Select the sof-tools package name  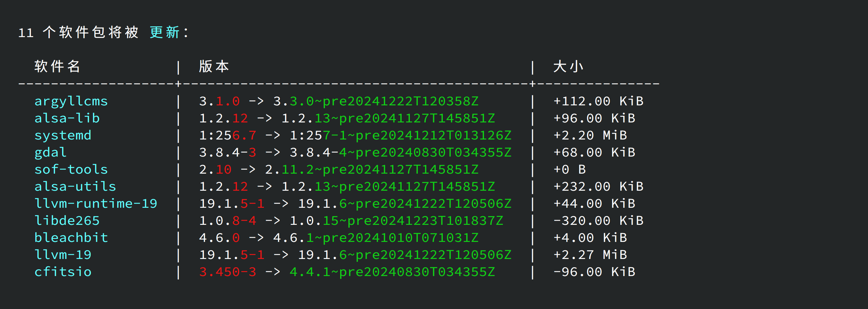(x=71, y=170)
